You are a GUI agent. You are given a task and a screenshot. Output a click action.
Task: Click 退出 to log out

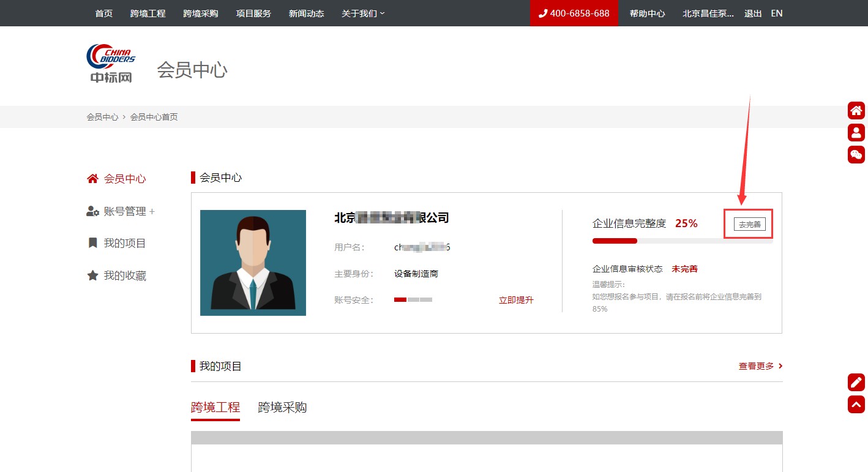click(753, 13)
